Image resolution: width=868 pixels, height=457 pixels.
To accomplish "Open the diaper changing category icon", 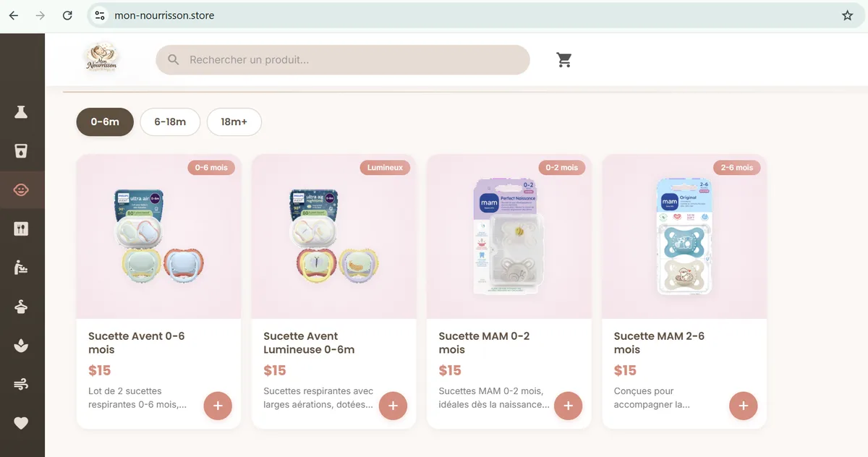I will pyautogui.click(x=22, y=267).
